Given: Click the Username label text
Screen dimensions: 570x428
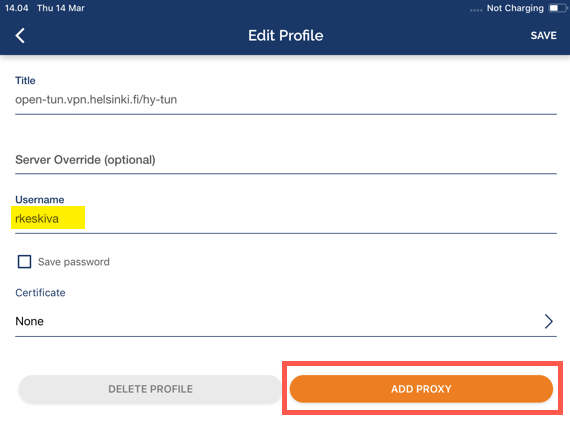Looking at the screenshot, I should [x=40, y=199].
